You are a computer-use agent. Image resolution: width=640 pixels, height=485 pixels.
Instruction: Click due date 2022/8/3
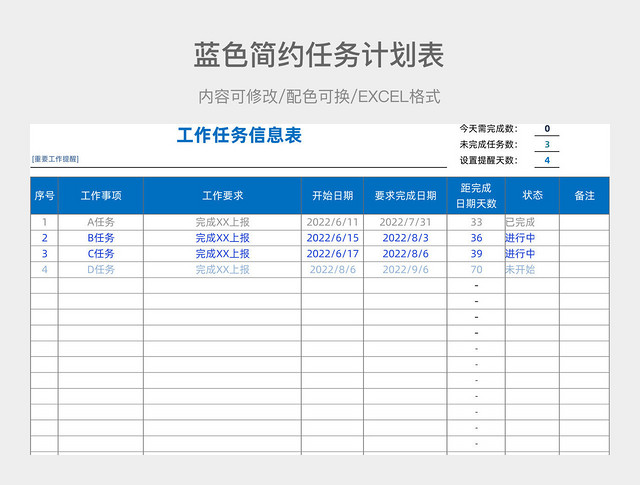(x=405, y=238)
